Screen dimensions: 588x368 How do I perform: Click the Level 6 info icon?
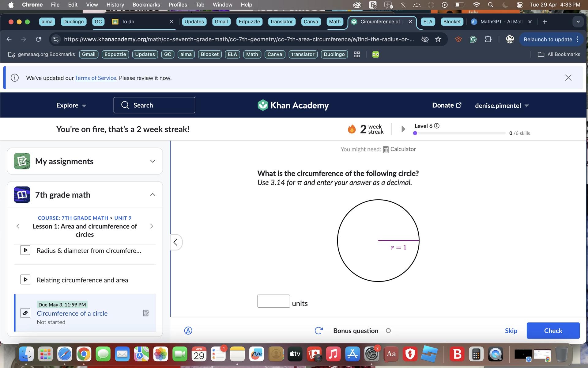[x=437, y=126]
